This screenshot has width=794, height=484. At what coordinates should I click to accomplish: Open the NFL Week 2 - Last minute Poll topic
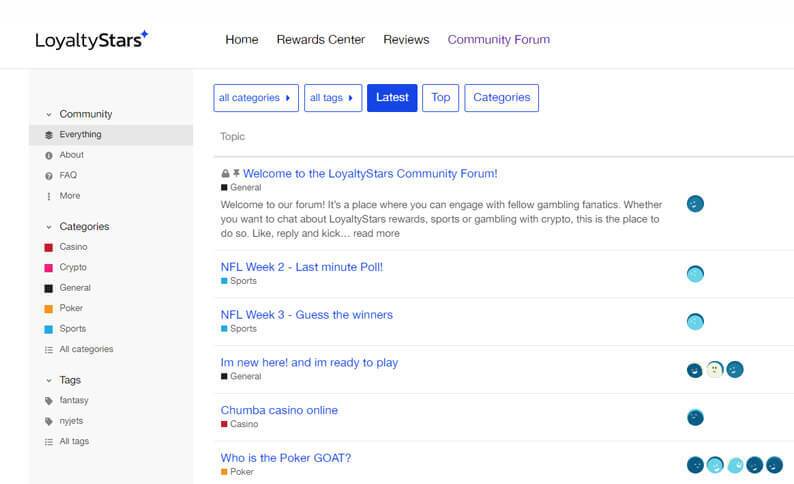coord(302,267)
